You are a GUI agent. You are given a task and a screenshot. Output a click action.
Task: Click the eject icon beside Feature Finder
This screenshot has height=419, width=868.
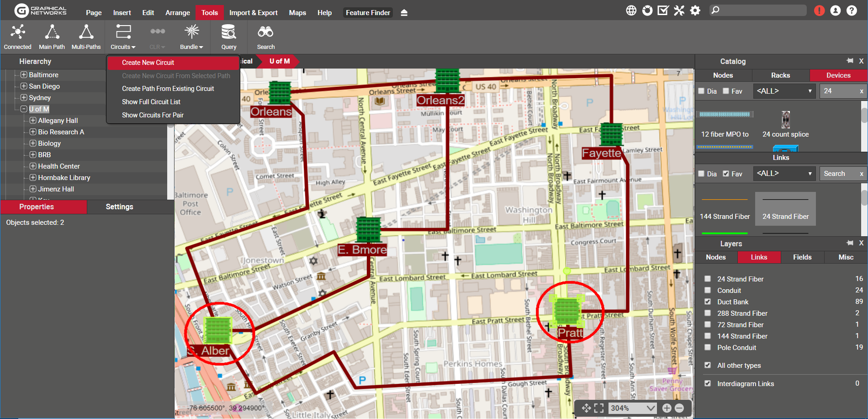click(404, 13)
